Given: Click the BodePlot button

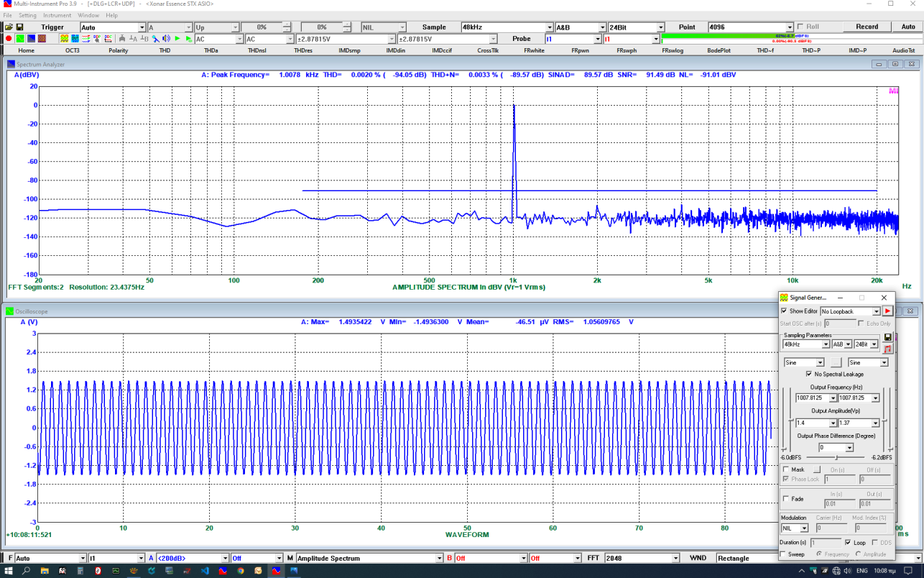Looking at the screenshot, I should [x=719, y=50].
